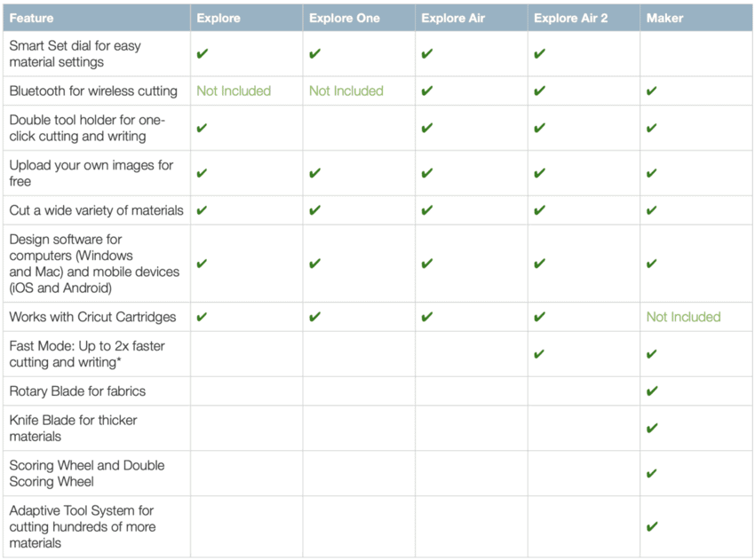This screenshot has height=560, width=755.
Task: Click Not Included under Explore for Bluetooth
Action: pyautogui.click(x=234, y=91)
